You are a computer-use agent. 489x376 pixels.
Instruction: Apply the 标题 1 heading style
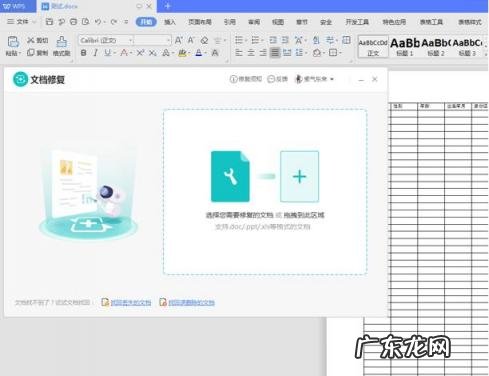[x=405, y=46]
